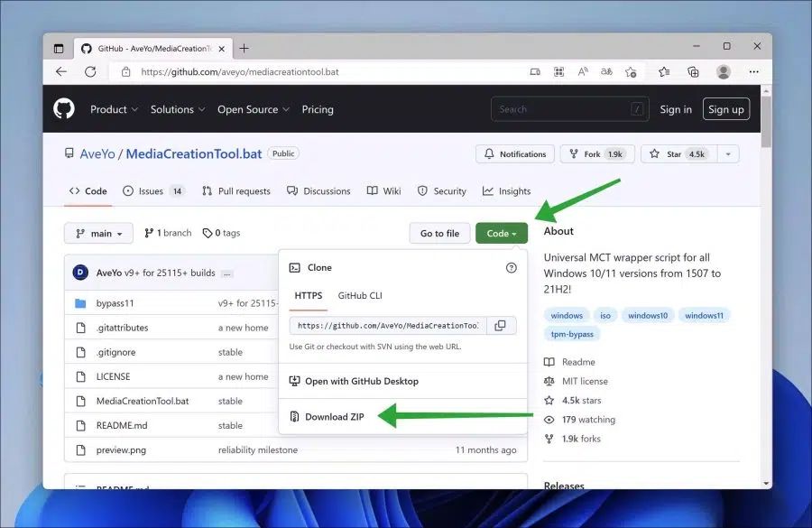The height and width of the screenshot is (528, 812).
Task: Open the .gitattributes file
Action: [x=122, y=328]
